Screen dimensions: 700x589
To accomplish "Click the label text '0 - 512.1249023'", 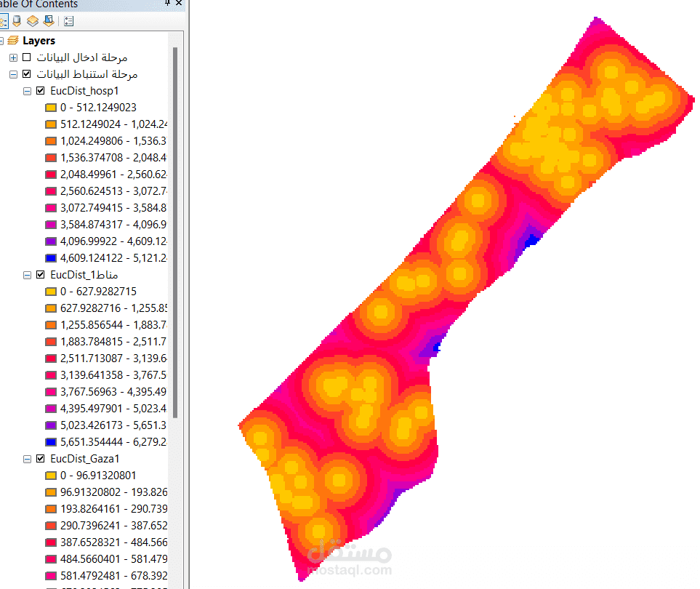I will click(98, 107).
